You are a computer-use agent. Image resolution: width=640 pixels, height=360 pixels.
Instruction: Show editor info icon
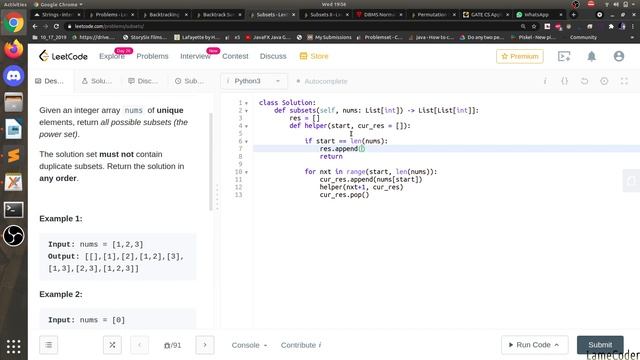click(545, 81)
